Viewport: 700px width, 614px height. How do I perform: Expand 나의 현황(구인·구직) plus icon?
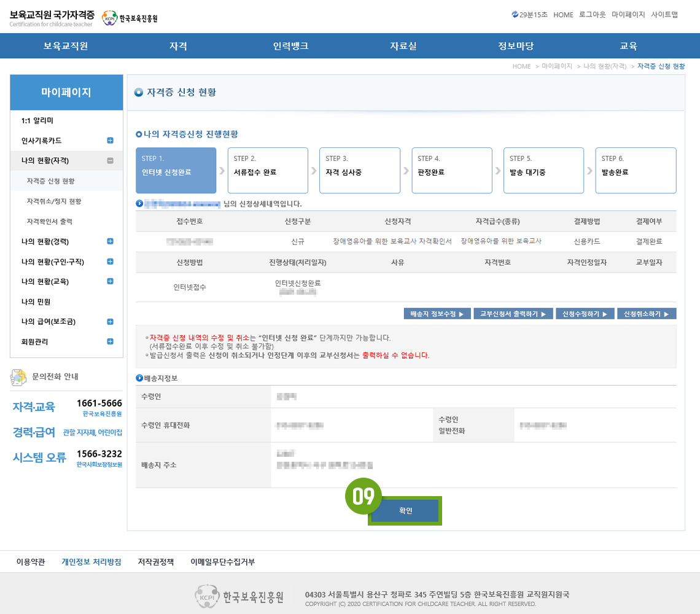(x=111, y=262)
